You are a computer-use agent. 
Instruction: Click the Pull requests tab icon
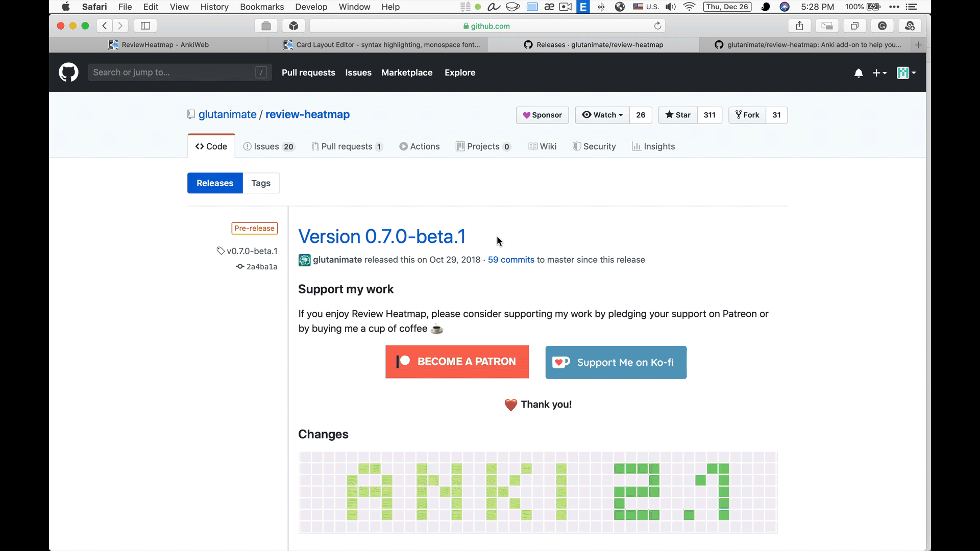[x=315, y=146]
